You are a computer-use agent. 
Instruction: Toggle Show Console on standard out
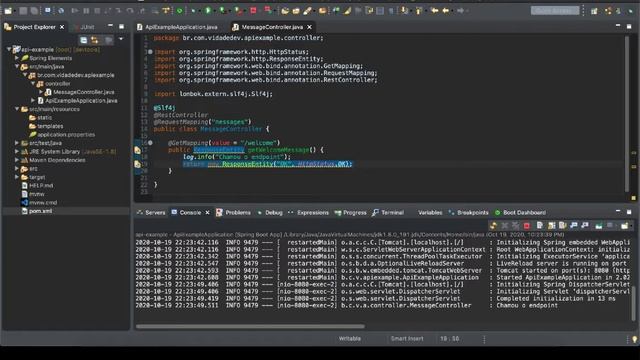[574, 225]
